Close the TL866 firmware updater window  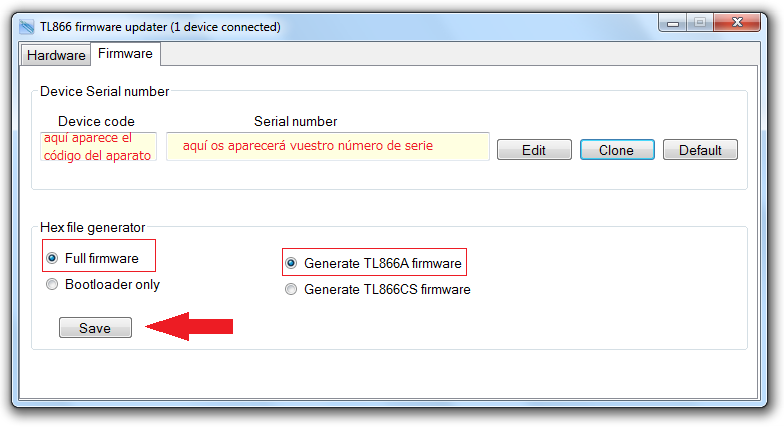tap(737, 22)
